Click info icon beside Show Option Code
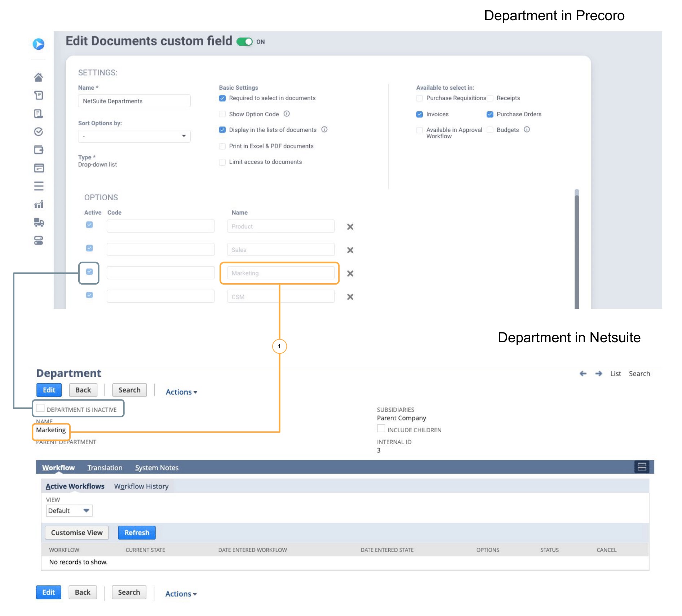The height and width of the screenshot is (616, 682). point(287,114)
